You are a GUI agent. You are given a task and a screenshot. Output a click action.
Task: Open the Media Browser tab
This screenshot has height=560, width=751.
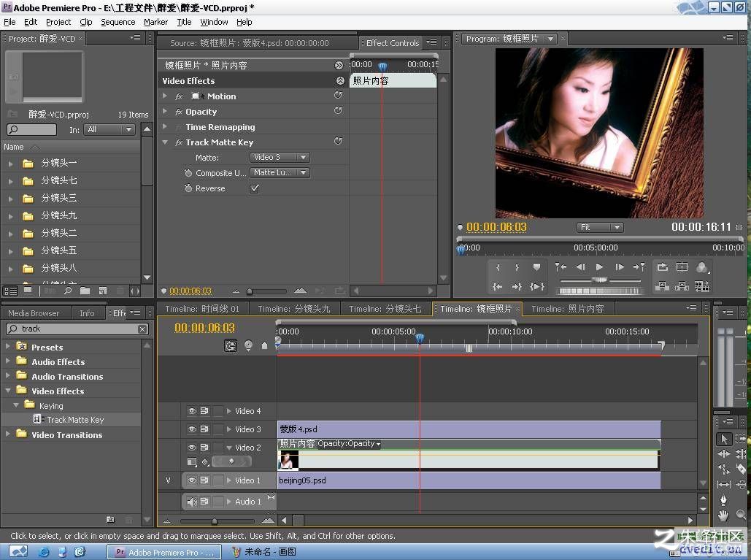34,313
